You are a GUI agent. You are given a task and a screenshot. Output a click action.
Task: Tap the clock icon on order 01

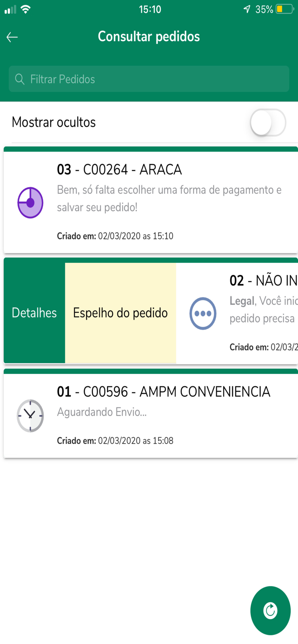[x=30, y=416]
